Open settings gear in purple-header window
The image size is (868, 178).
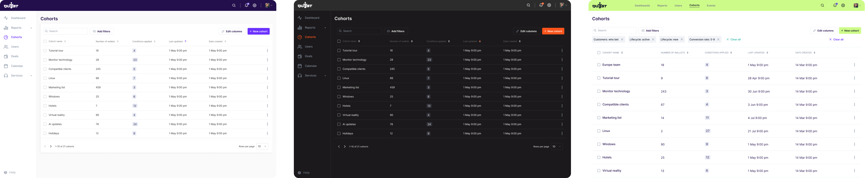point(255,5)
